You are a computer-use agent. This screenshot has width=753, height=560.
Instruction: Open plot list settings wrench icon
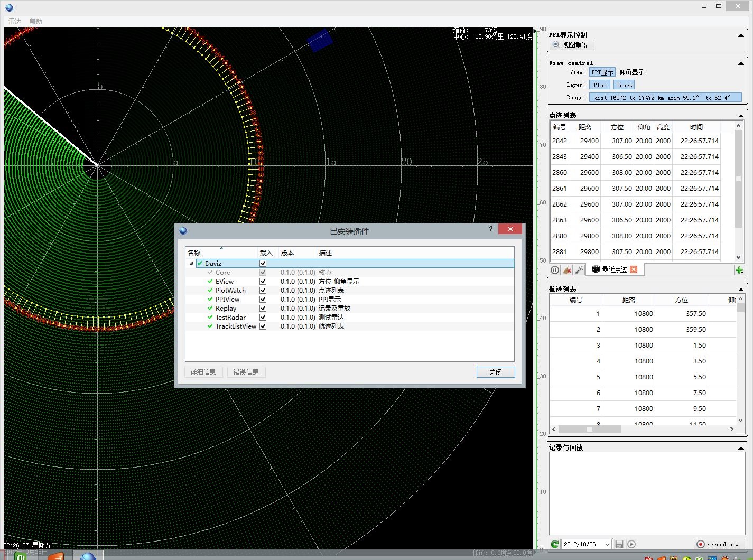579,270
